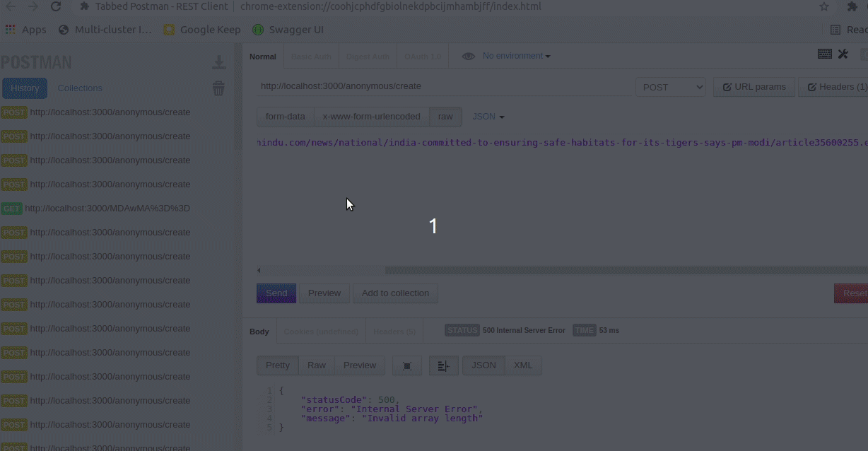This screenshot has width=868, height=451.
Task: Click Add to collection button
Action: (395, 293)
